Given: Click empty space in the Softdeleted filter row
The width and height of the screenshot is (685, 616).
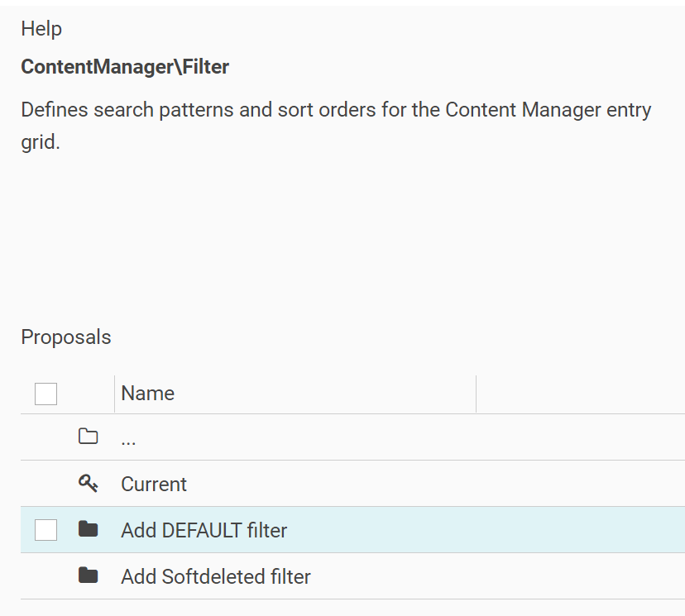Looking at the screenshot, I should (x=496, y=576).
